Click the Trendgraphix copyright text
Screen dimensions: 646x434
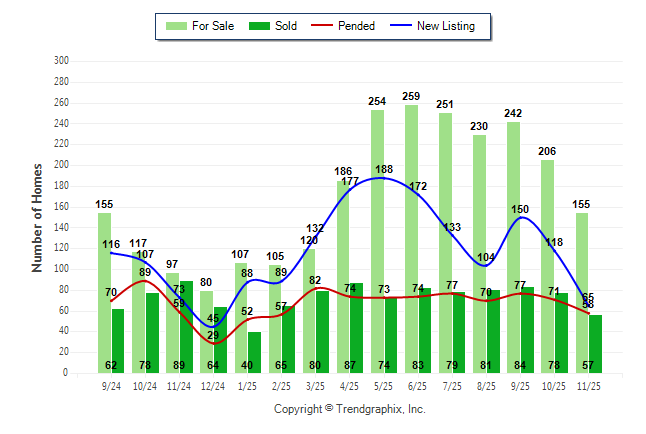point(350,409)
